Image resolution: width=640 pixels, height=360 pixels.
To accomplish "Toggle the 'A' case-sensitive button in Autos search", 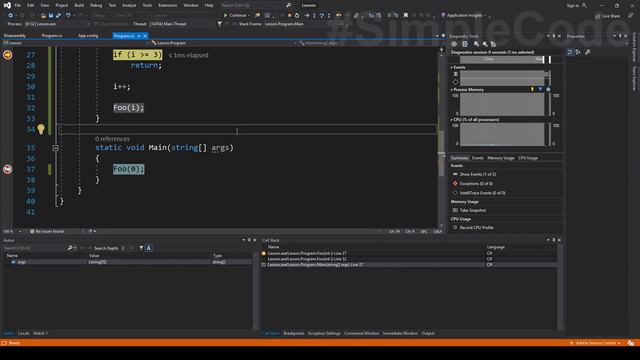I will click(149, 248).
